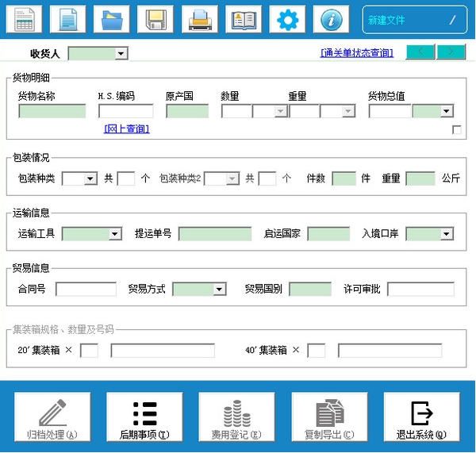Click 复制导出(C) documents button

330,417
